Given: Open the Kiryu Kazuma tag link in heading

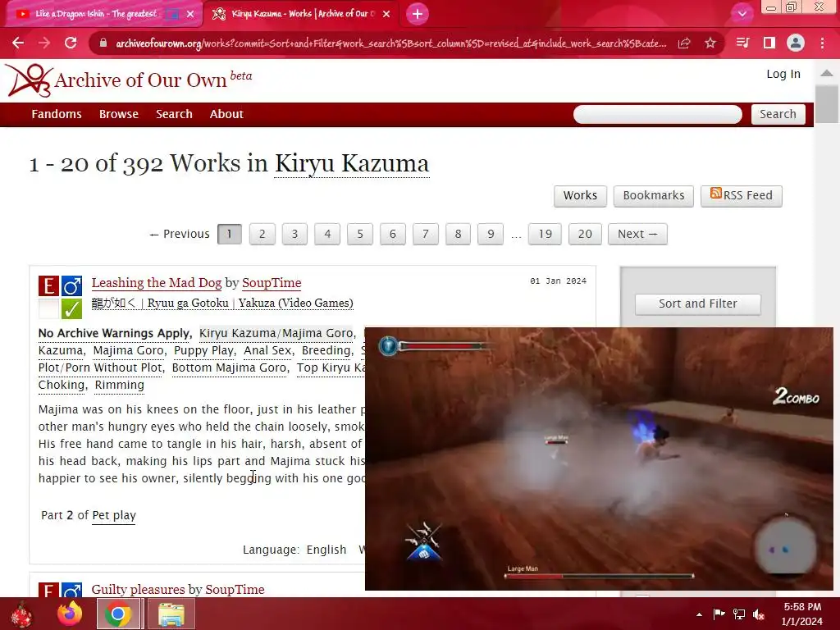Looking at the screenshot, I should [352, 163].
